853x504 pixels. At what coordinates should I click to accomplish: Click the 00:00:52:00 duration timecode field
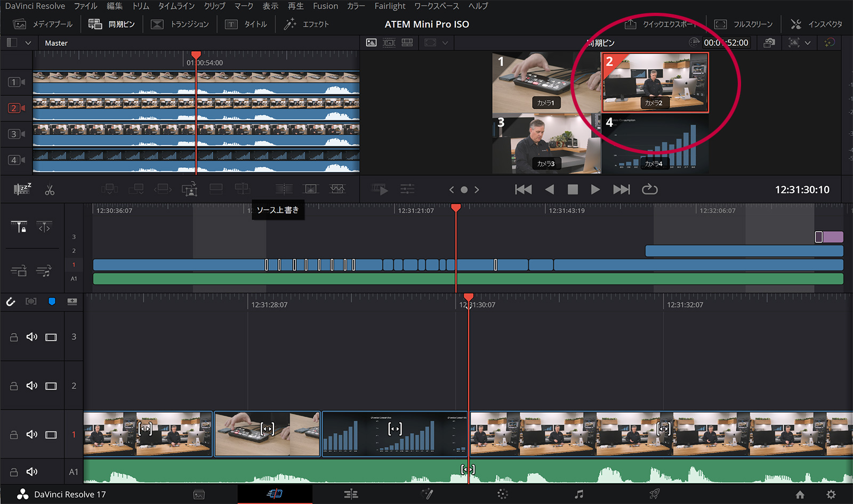click(x=726, y=43)
